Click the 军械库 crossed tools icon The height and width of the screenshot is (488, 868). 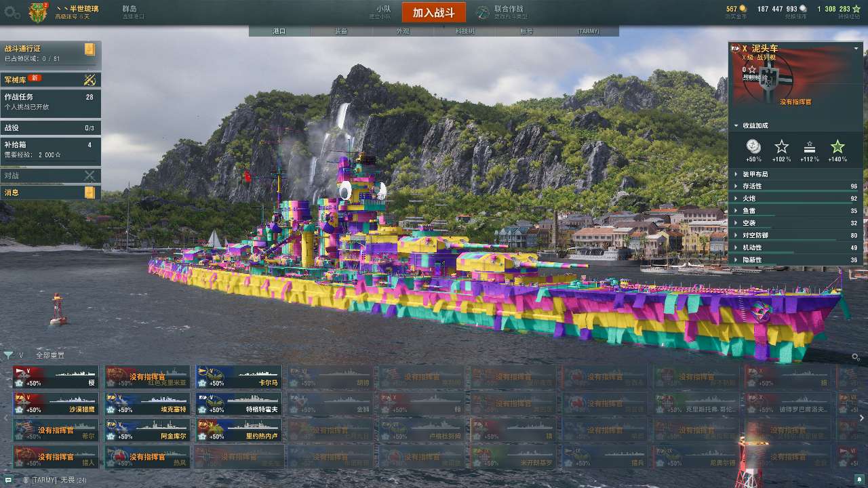90,79
